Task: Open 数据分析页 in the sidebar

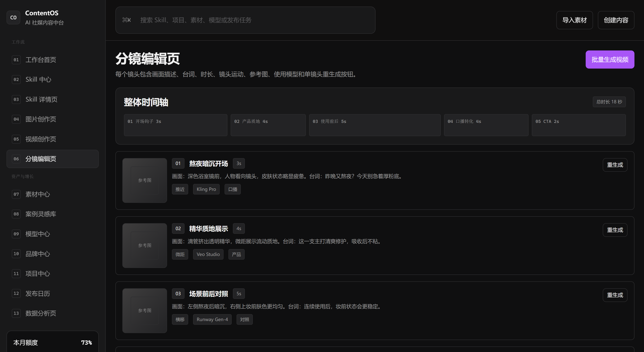Action: pos(52,313)
